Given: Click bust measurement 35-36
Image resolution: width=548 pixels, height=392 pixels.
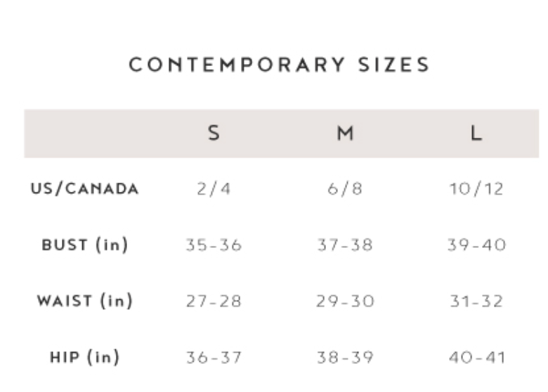Looking at the screenshot, I should pos(214,245).
